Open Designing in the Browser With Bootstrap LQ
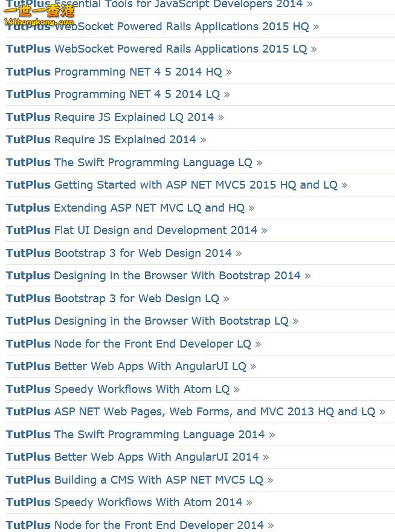This screenshot has height=532, width=395. (x=152, y=321)
